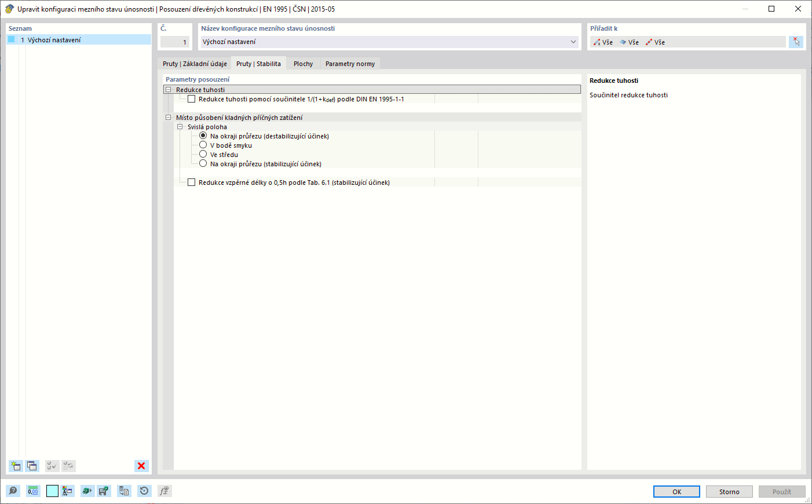This screenshot has width=812, height=504.
Task: Click the Součinitel redukce tuhosti description text
Action: coord(628,95)
